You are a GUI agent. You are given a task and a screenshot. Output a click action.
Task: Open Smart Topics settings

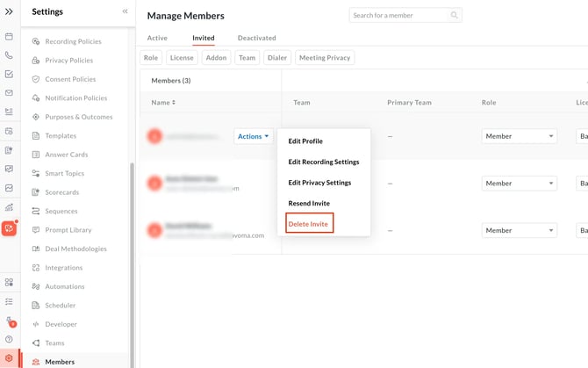click(x=64, y=173)
